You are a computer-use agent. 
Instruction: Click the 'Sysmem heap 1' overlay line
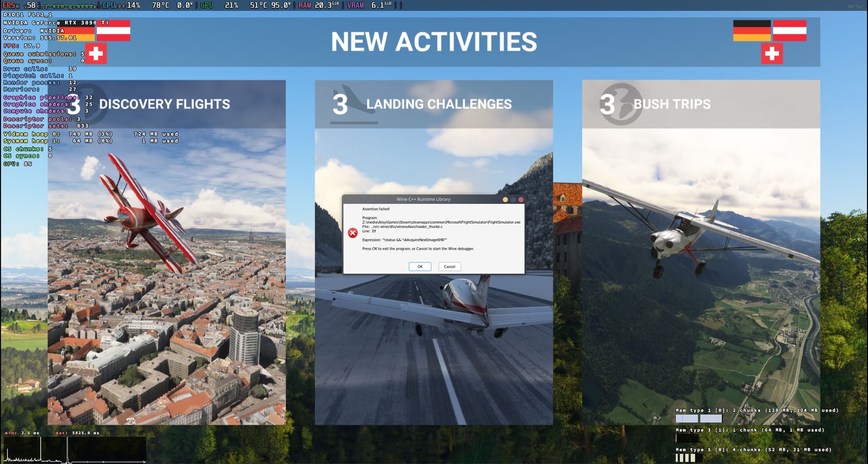91,141
